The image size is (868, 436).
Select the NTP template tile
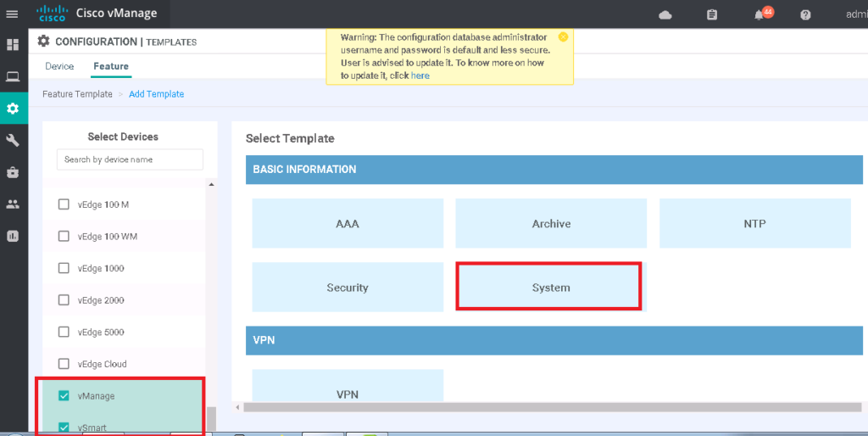coord(755,224)
